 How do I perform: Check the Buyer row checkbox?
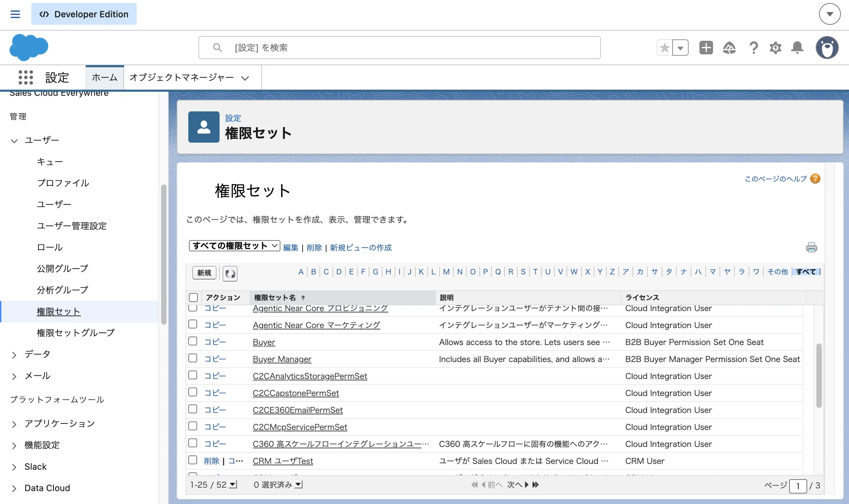pos(193,341)
